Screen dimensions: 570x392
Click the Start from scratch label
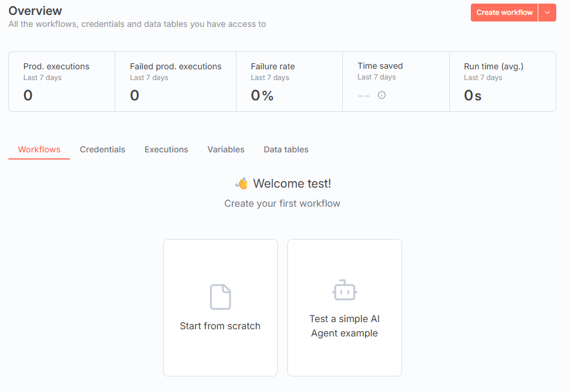click(x=220, y=326)
